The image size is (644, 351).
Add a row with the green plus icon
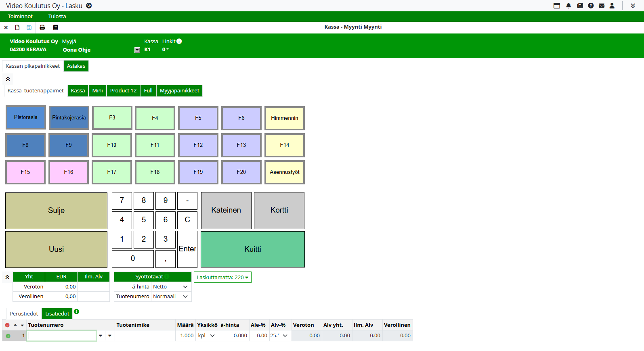(8, 336)
